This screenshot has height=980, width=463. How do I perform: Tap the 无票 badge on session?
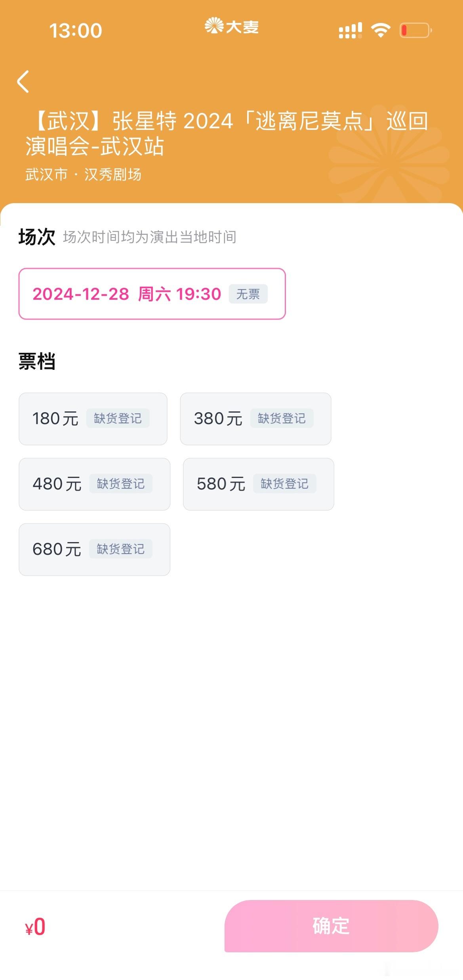coord(248,294)
